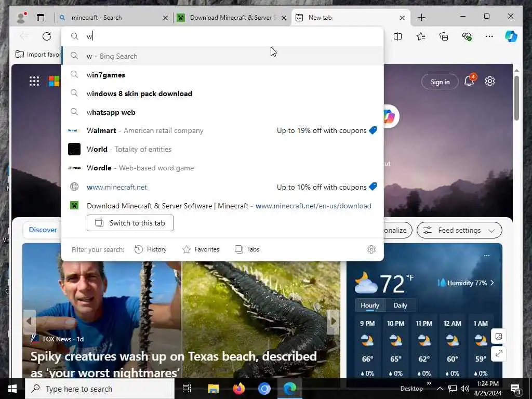
Task: Filter search by History
Action: point(150,249)
